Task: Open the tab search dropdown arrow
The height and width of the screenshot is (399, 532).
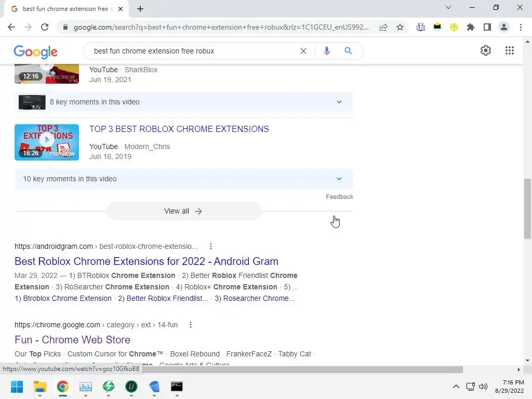Action: point(448,7)
